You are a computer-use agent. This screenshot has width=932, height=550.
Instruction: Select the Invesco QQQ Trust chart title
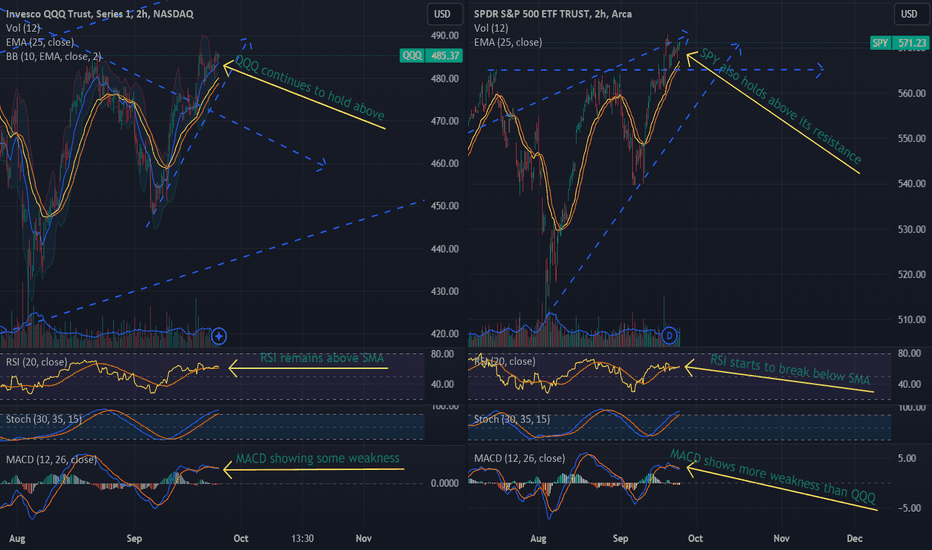pyautogui.click(x=100, y=14)
